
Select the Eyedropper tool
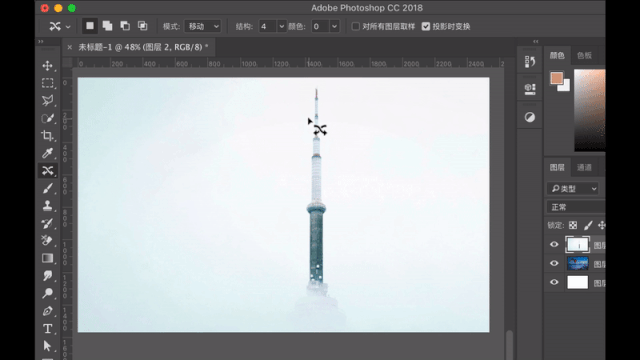coord(47,153)
